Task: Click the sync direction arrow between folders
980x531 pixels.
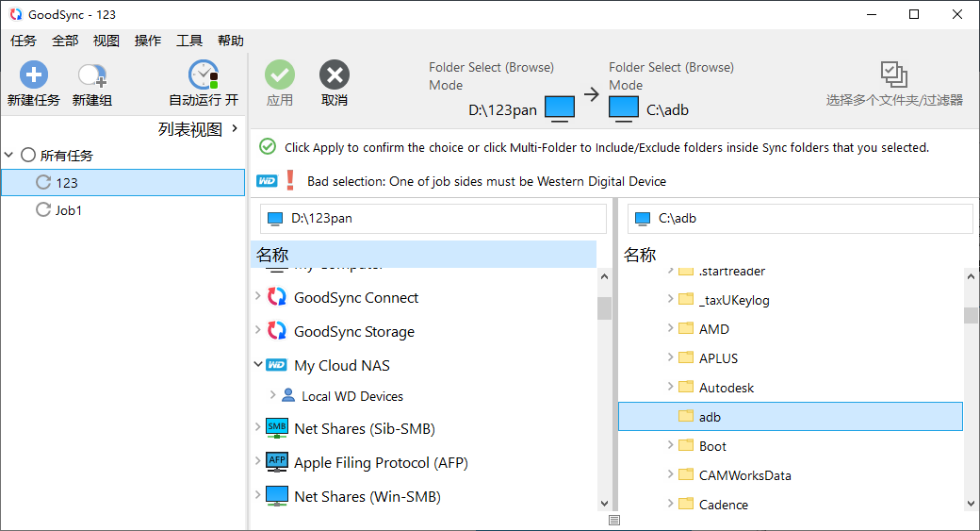Action: click(591, 94)
